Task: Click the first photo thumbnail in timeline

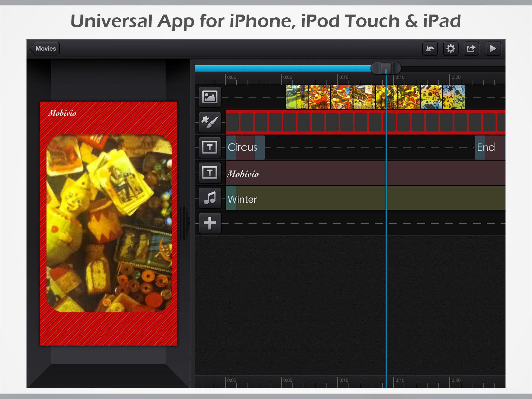Action: (297, 97)
